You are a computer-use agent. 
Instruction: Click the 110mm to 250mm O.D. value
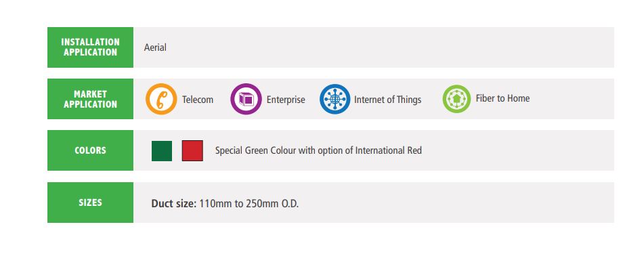tap(249, 203)
